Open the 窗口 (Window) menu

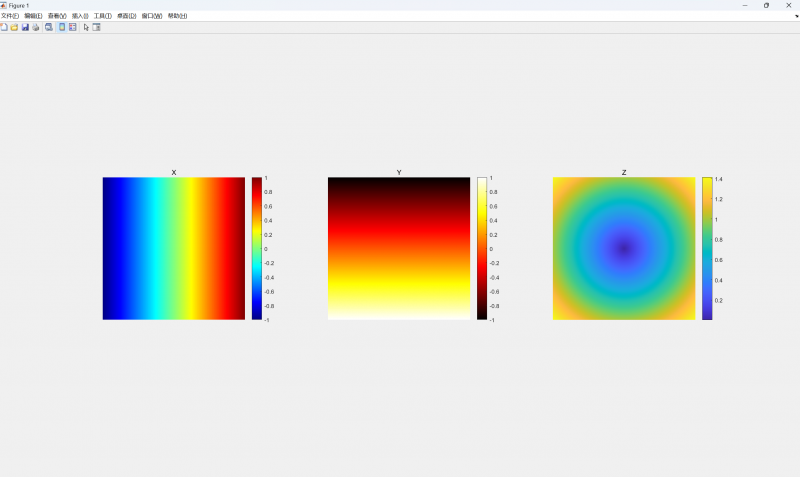tap(152, 16)
